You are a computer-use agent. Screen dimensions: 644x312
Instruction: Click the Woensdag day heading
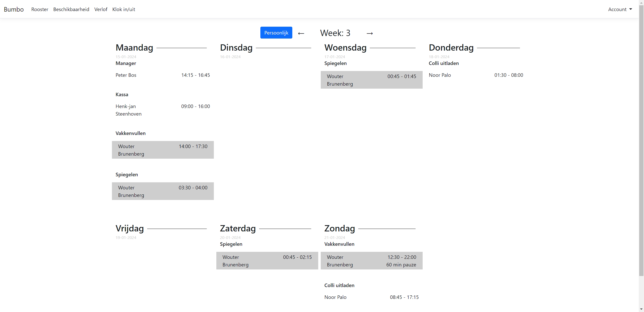pyautogui.click(x=345, y=48)
